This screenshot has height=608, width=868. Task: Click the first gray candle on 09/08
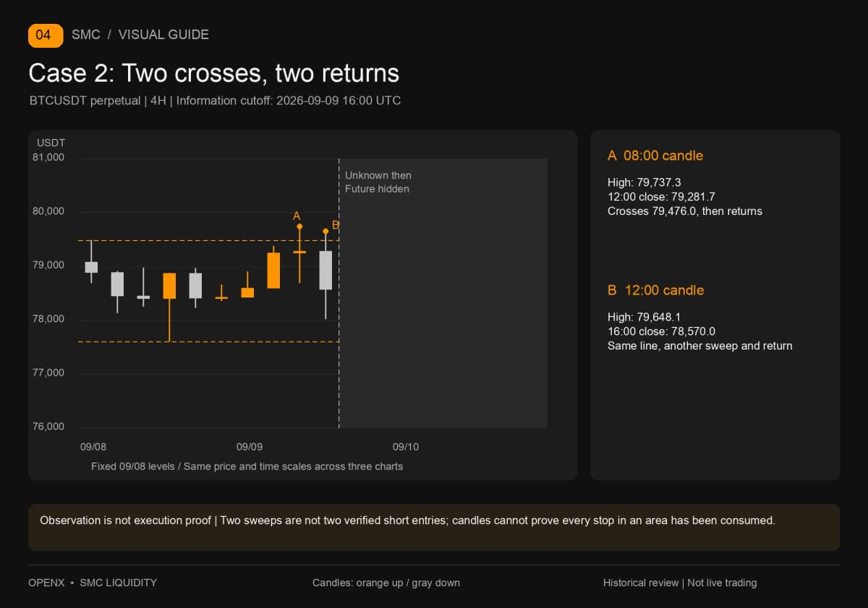click(x=91, y=267)
